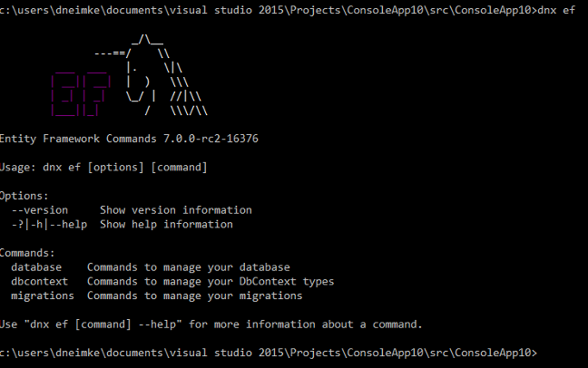Click the 'migrations' command name
The image size is (588, 368).
43,295
